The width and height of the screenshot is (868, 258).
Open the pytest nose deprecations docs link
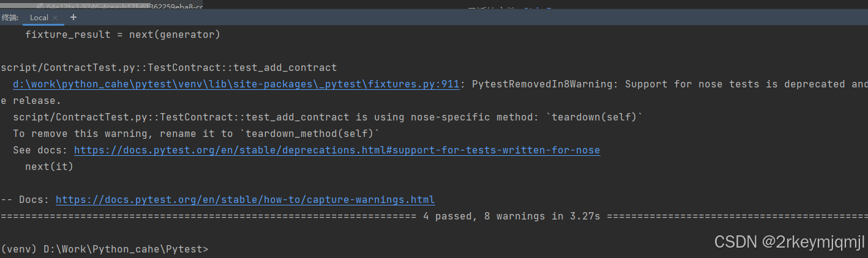[337, 150]
